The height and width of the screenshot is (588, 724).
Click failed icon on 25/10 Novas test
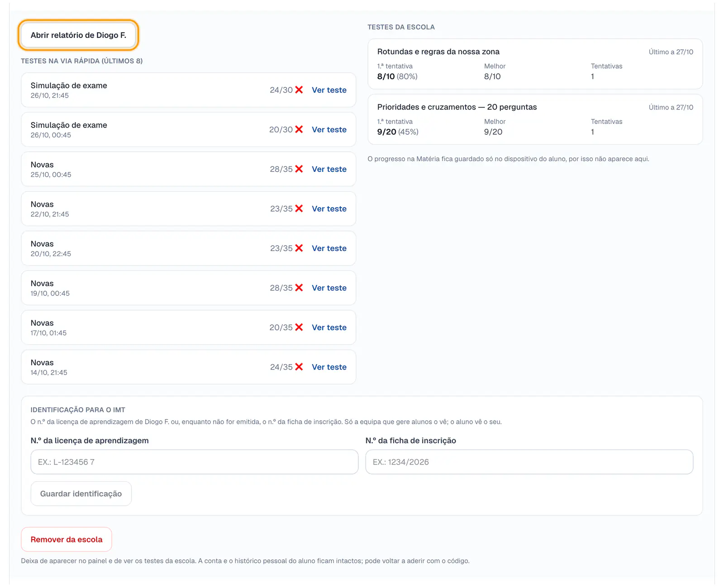(299, 169)
